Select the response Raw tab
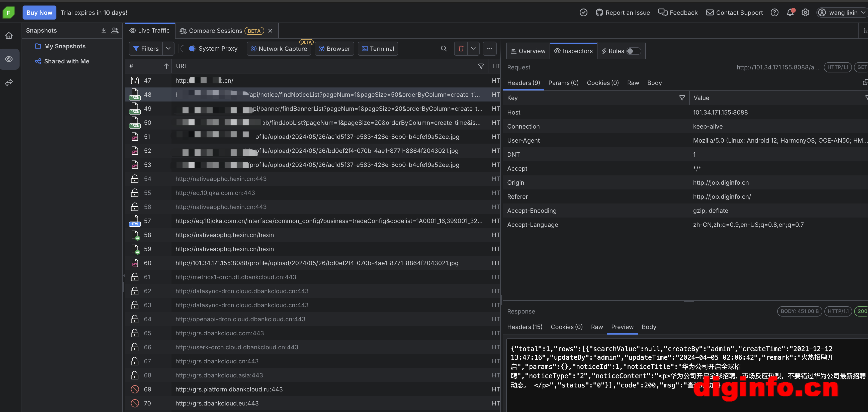868x412 pixels. pos(597,327)
